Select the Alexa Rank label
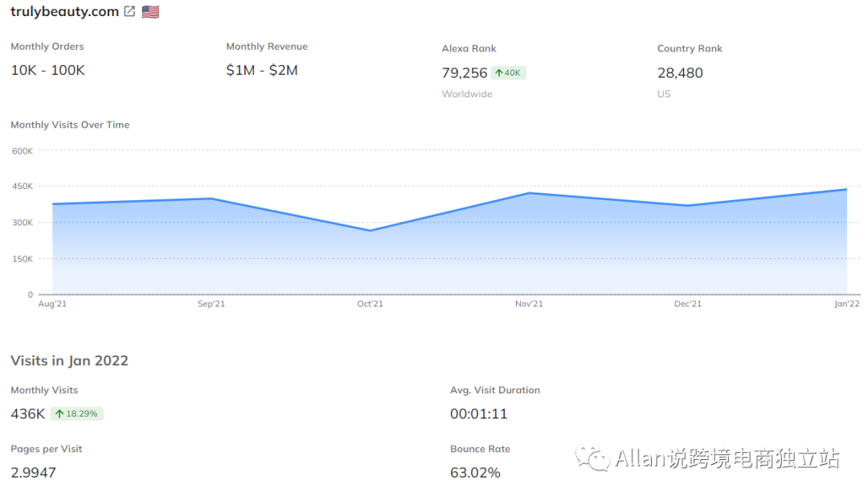The width and height of the screenshot is (868, 497). (x=469, y=49)
